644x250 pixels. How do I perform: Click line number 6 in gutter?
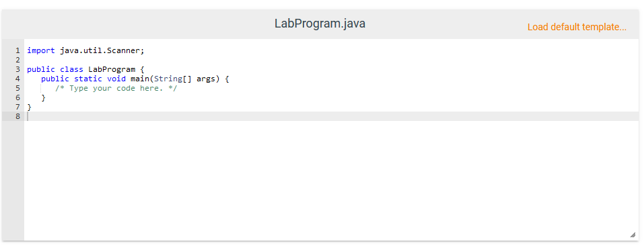[17, 97]
